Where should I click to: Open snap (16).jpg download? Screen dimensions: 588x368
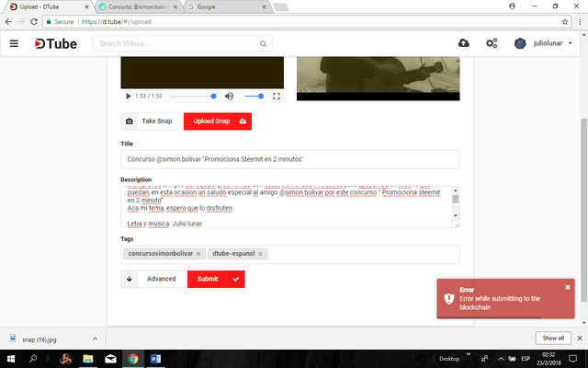coord(40,339)
